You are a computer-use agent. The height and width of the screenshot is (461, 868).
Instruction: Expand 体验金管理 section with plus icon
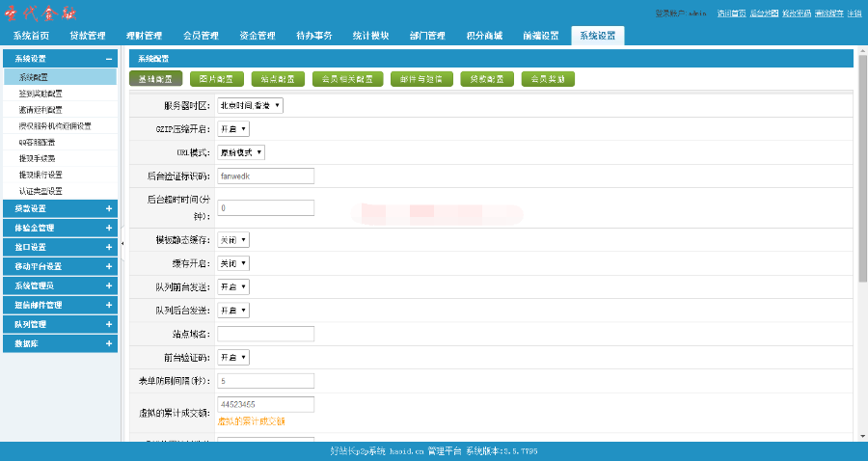point(109,228)
